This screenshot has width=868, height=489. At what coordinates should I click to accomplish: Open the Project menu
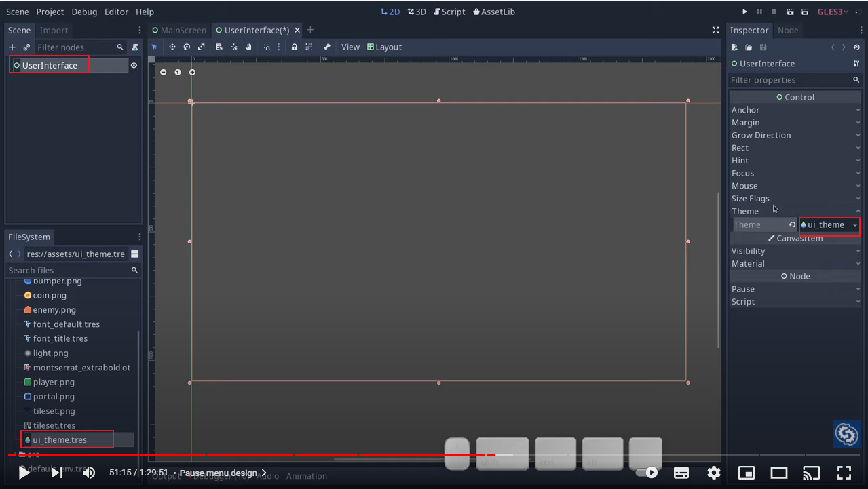pyautogui.click(x=50, y=12)
